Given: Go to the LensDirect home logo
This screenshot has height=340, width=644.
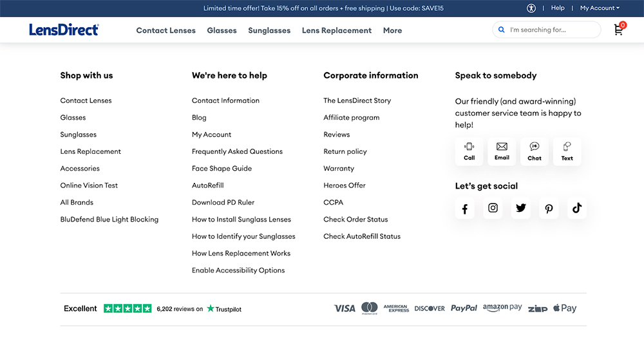Looking at the screenshot, I should (x=64, y=30).
